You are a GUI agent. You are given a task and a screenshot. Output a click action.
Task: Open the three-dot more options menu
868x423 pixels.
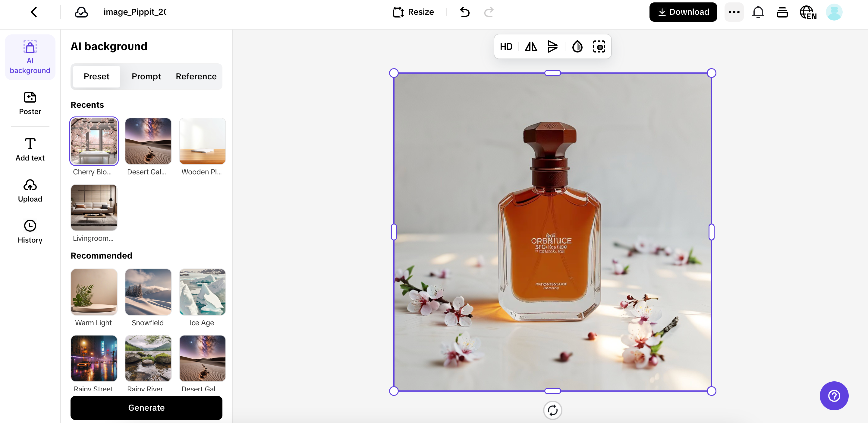click(734, 12)
